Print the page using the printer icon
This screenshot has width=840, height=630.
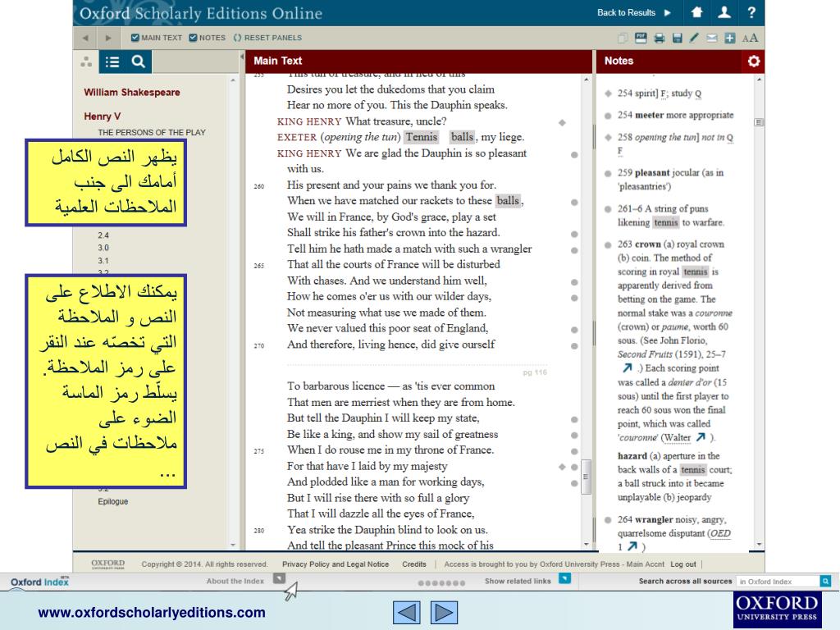point(660,38)
